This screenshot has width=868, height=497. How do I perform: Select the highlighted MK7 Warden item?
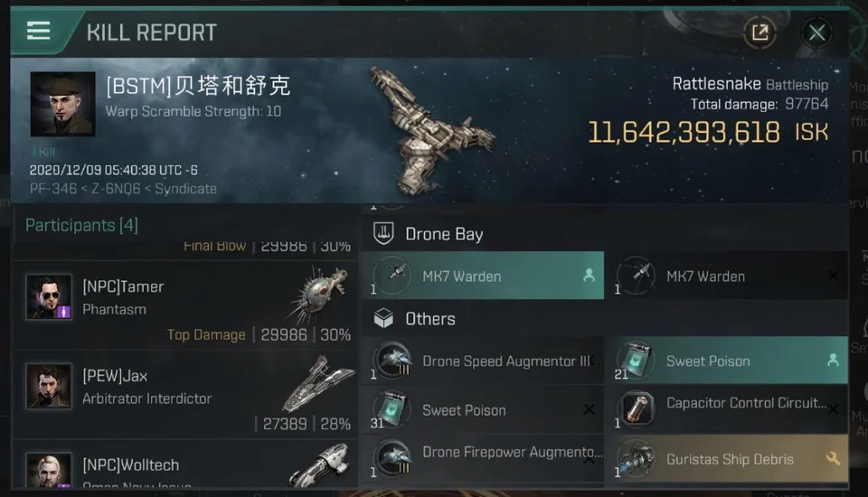click(483, 276)
